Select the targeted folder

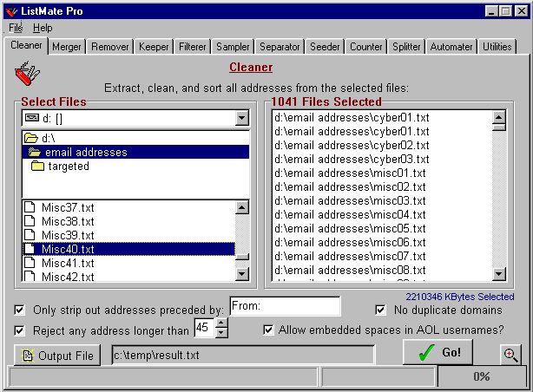click(135, 166)
